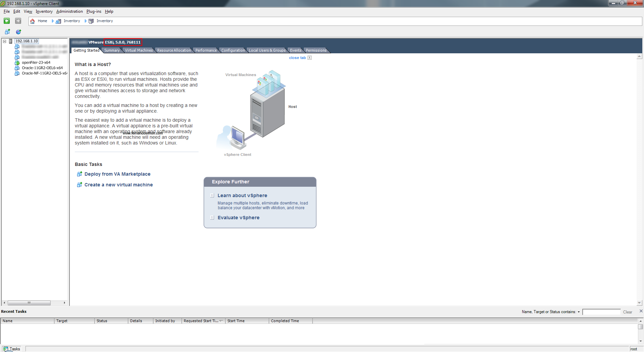The height and width of the screenshot is (352, 644).
Task: Click the close tab X icon
Action: [x=310, y=58]
